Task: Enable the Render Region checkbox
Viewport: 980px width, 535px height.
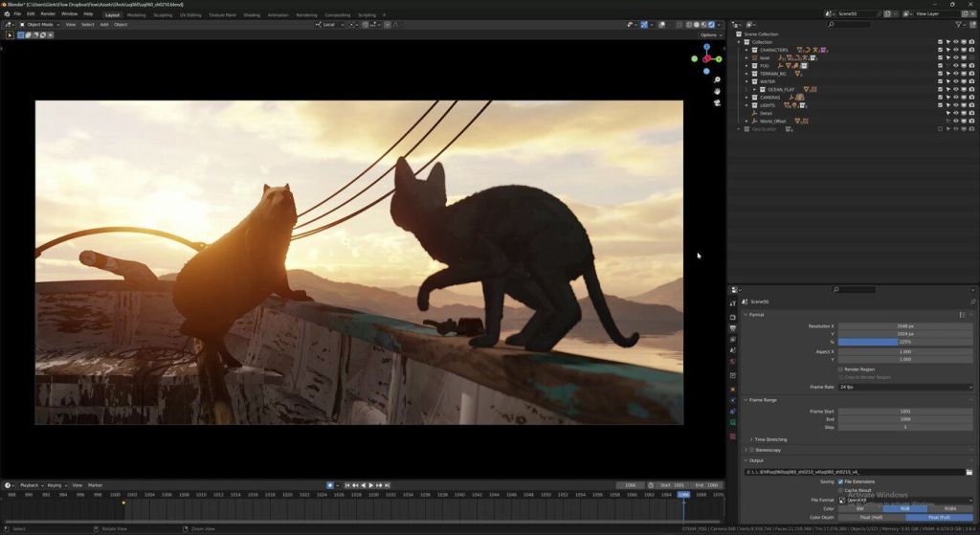Action: point(840,368)
